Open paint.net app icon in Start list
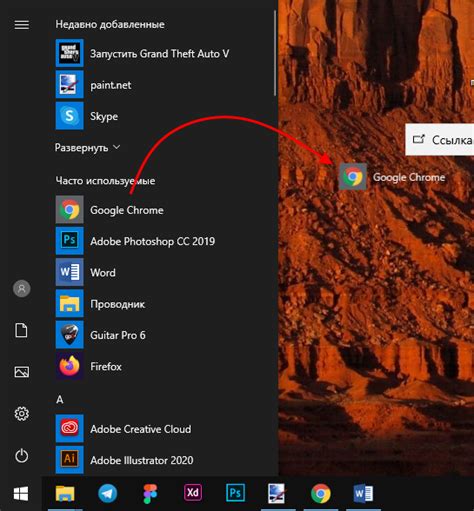The height and width of the screenshot is (511, 474). [x=69, y=84]
